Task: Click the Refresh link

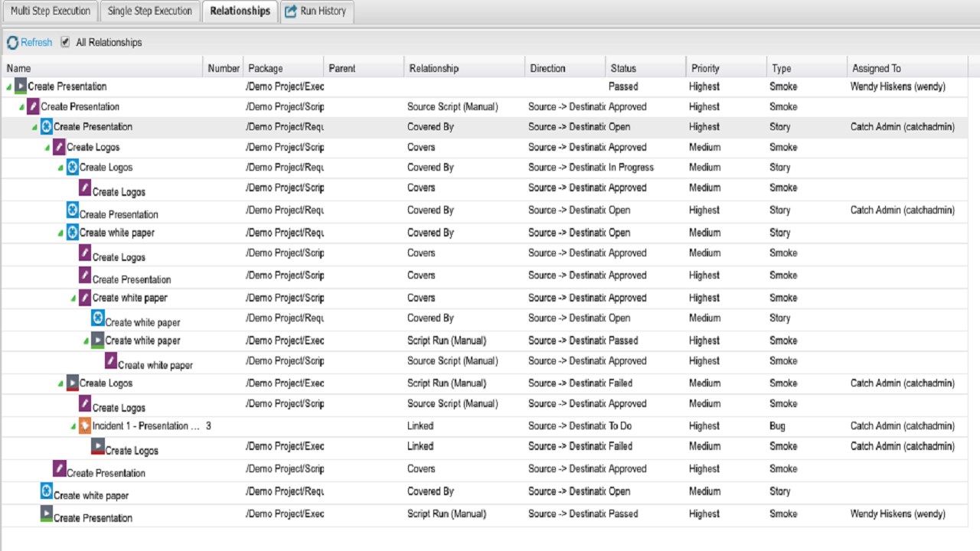Action: tap(36, 43)
